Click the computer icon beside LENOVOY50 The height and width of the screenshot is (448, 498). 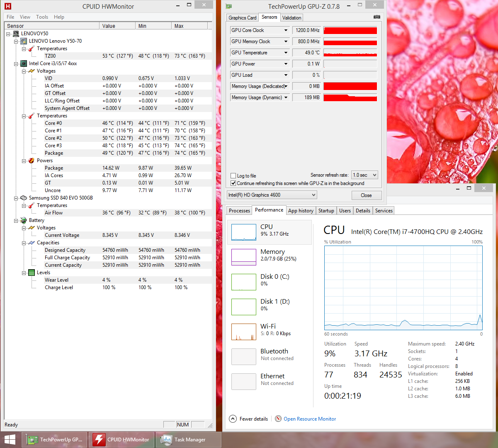16,34
